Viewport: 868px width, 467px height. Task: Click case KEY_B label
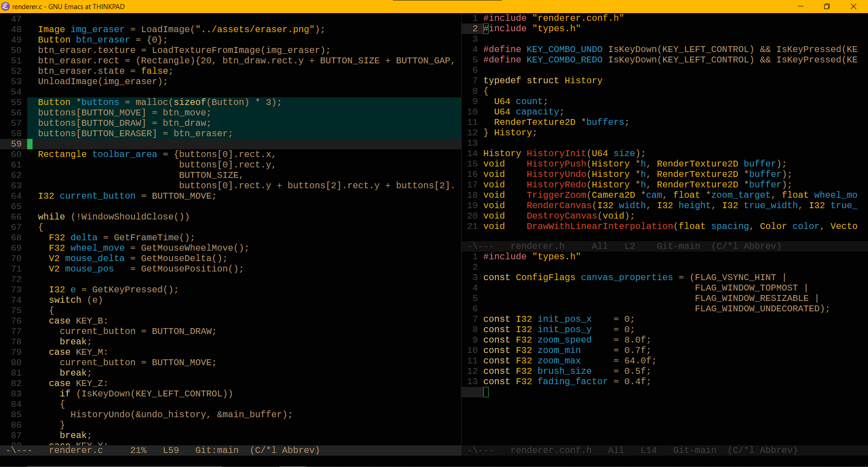pyautogui.click(x=79, y=321)
